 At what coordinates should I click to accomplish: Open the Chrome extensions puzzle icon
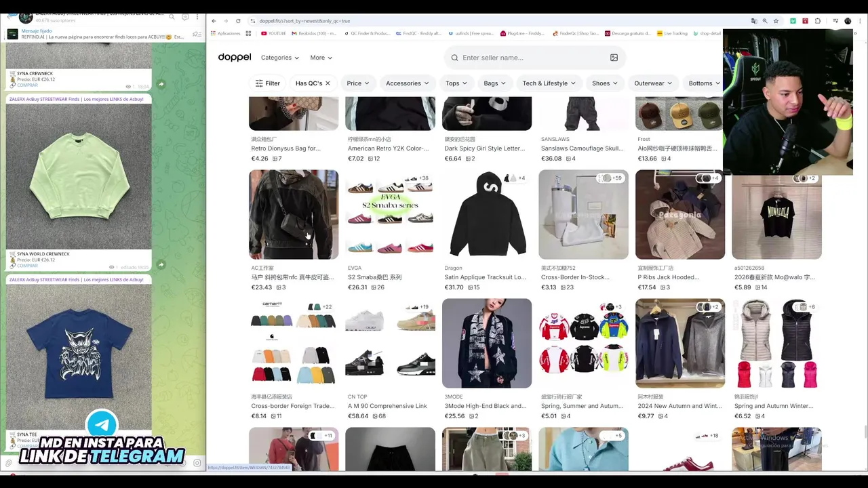pyautogui.click(x=818, y=21)
